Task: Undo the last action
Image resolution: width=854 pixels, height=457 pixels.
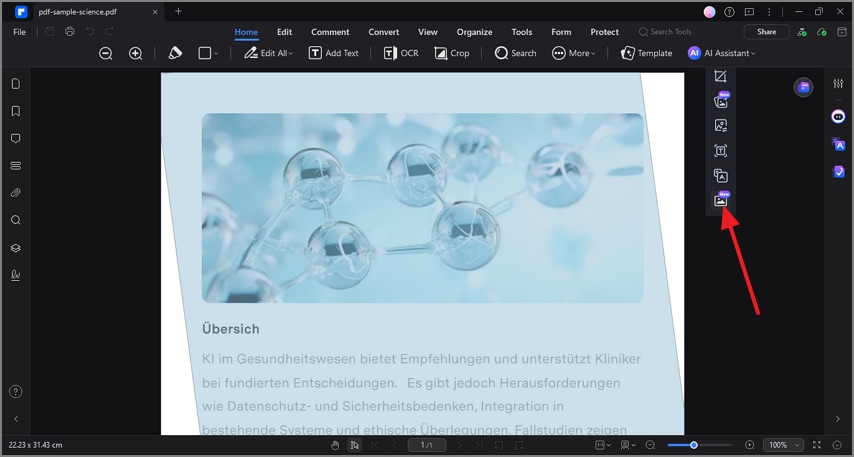Action: (90, 32)
